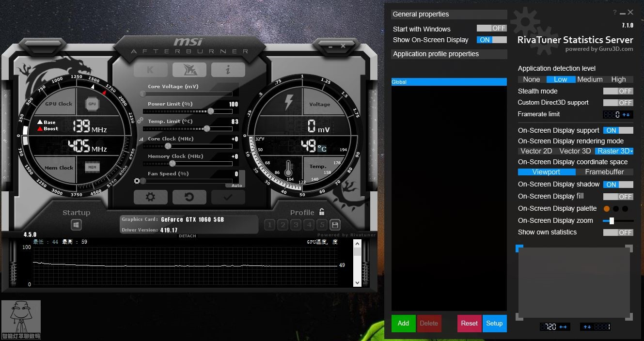The width and height of the screenshot is (644, 341).
Task: Select profile slot 3
Action: pos(296,225)
